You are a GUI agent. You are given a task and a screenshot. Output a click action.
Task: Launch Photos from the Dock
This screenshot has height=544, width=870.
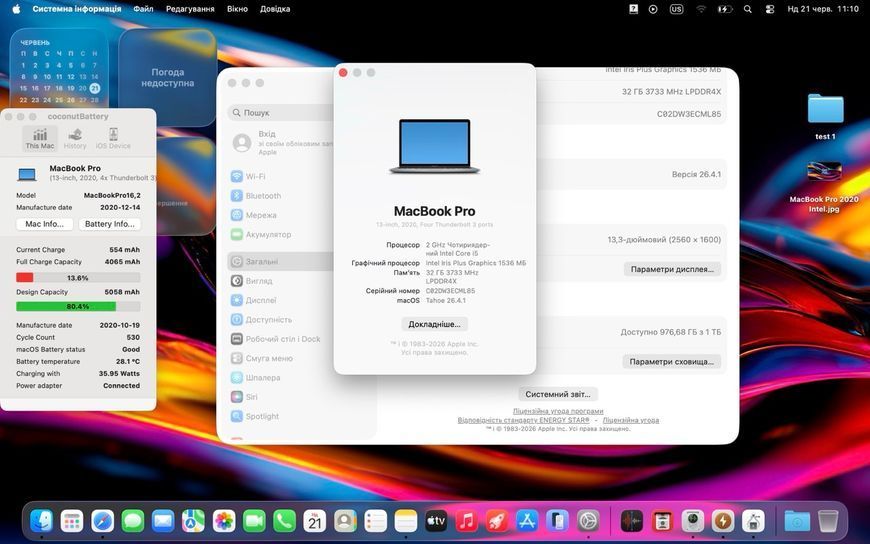[224, 521]
